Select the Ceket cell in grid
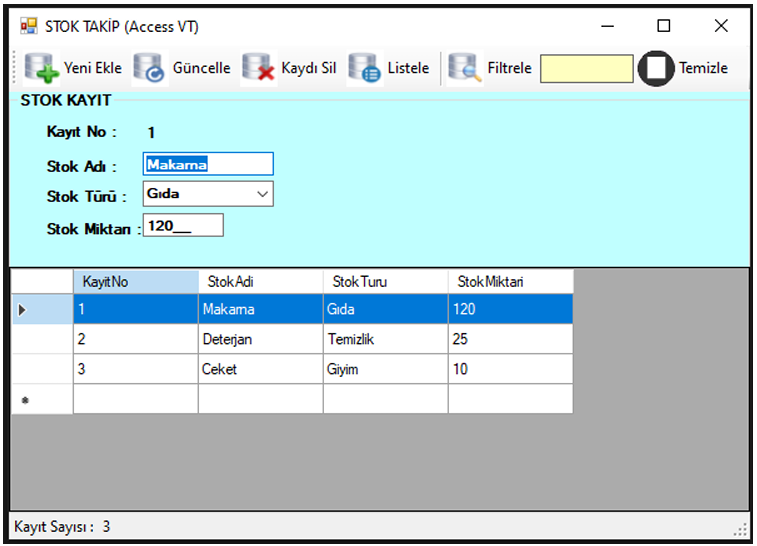Viewport: 757px width, 546px height. (x=260, y=370)
